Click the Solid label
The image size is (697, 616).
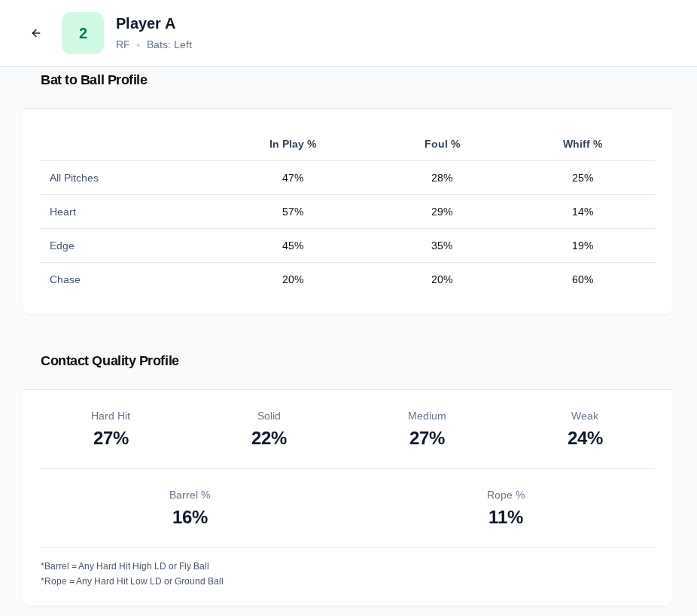tap(269, 416)
